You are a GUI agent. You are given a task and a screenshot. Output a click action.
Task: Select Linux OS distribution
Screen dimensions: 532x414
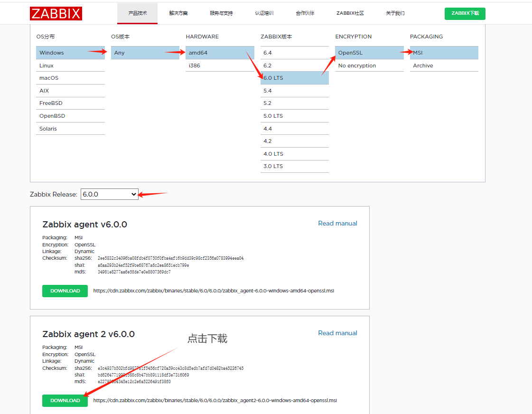[71, 66]
